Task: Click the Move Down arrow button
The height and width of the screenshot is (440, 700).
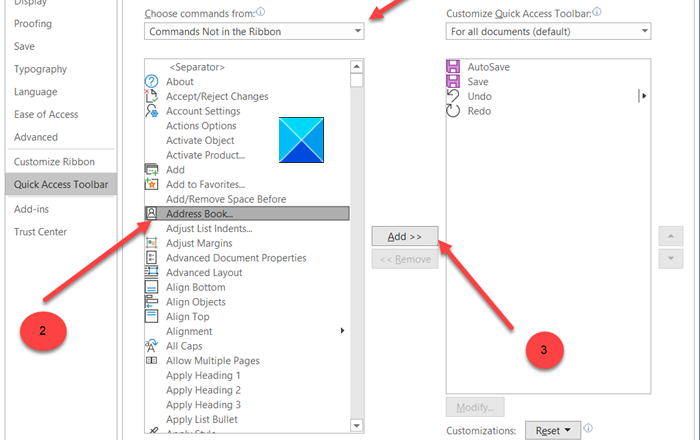Action: [671, 258]
